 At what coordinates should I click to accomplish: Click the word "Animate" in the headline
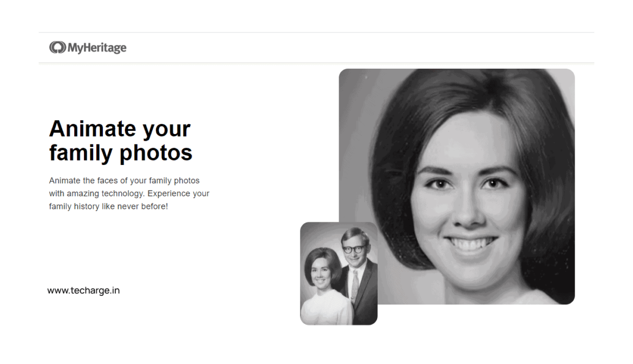92,129
